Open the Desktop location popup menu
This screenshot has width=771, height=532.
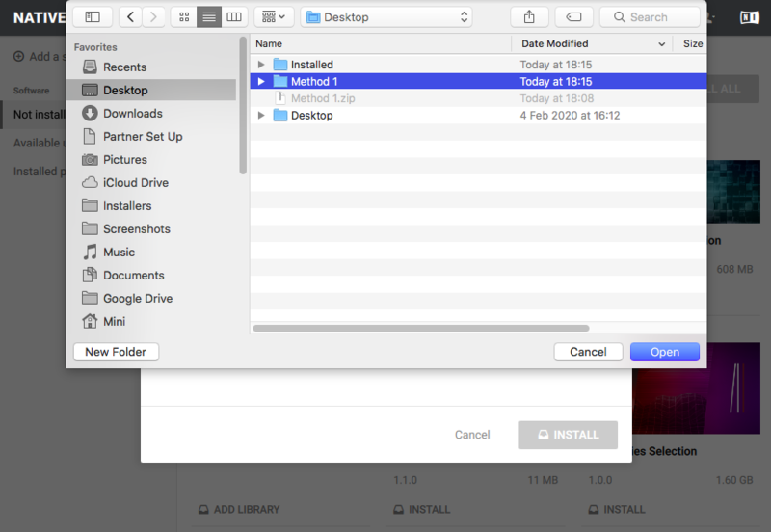click(x=386, y=17)
